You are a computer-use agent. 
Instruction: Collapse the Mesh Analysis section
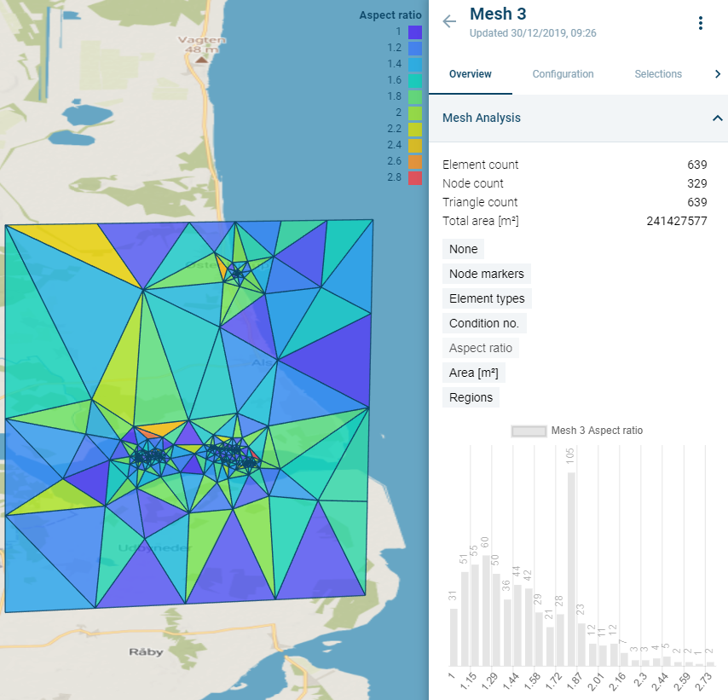[x=716, y=119]
